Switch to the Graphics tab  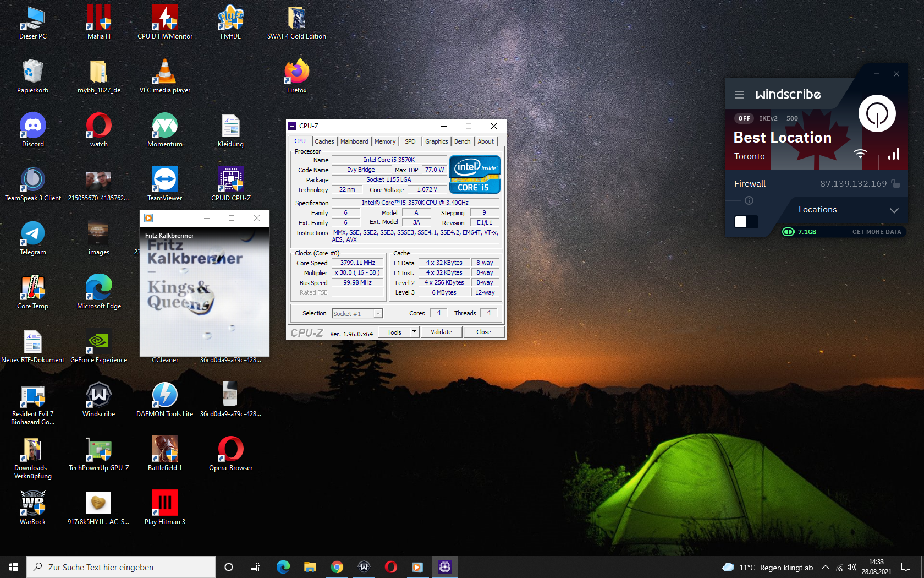[x=437, y=141]
